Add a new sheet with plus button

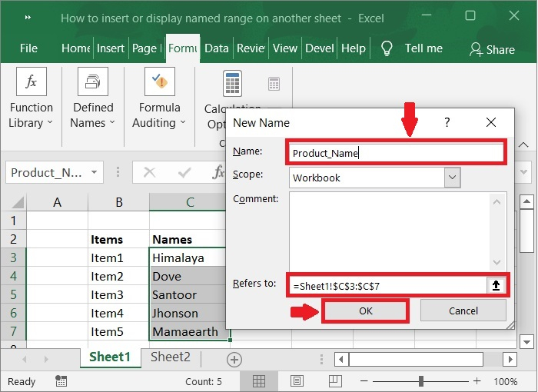click(x=234, y=360)
